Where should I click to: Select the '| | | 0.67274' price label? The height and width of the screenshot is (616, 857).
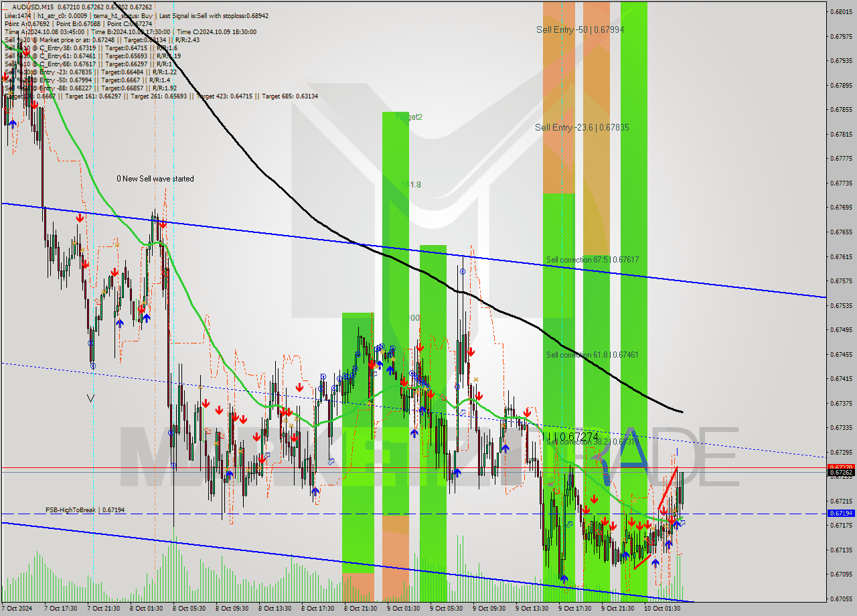tap(573, 436)
